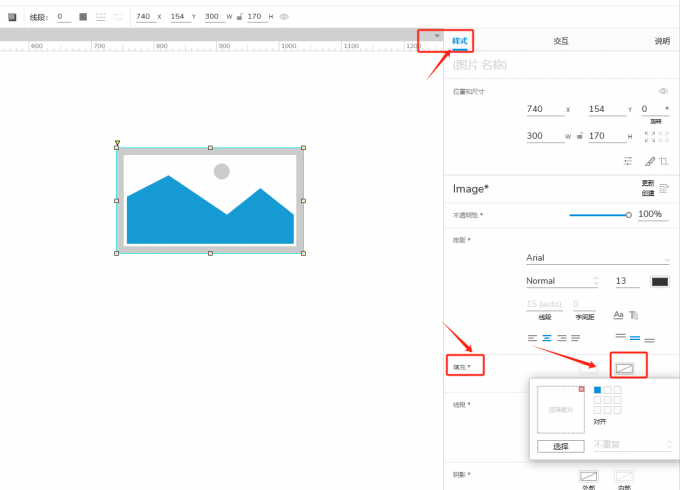Image resolution: width=680 pixels, height=490 pixels.
Task: Click the panel width field showing 300
Action: [546, 136]
